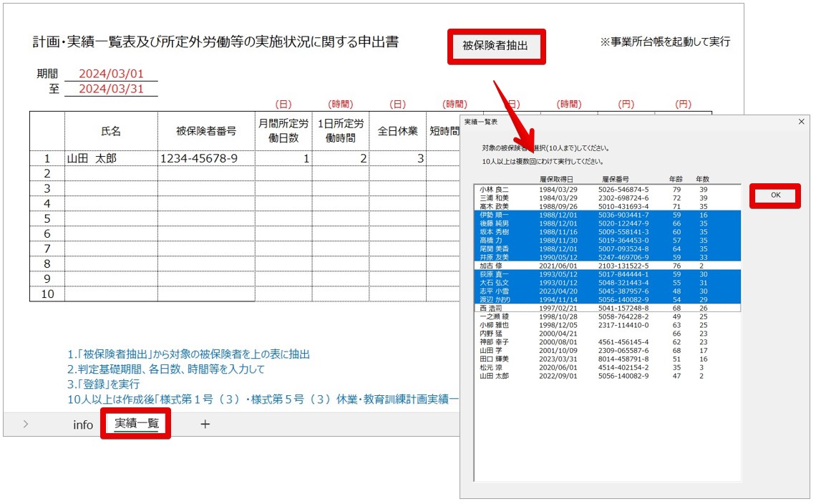Deselect 井原 友美 row
The height and width of the screenshot is (504, 816).
[607, 257]
